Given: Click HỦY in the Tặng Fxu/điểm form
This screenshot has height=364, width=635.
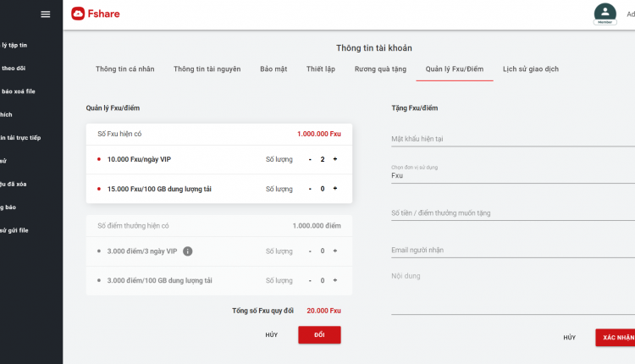Looking at the screenshot, I should coord(570,337).
